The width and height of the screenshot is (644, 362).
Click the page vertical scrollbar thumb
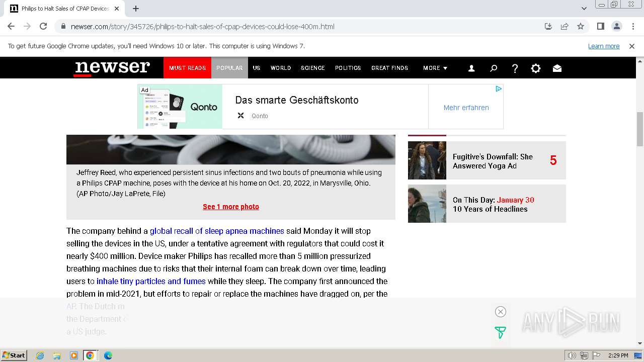[640, 128]
